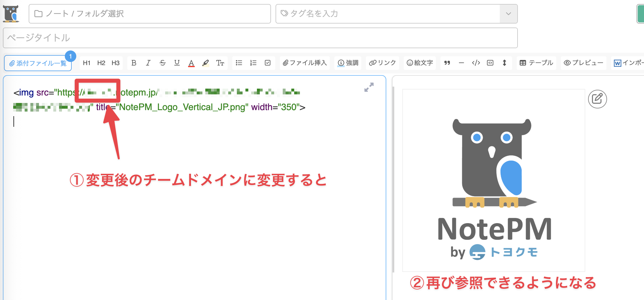Viewport: 644px width, 300px height.
Task: Open the テーブル table menu
Action: click(536, 63)
